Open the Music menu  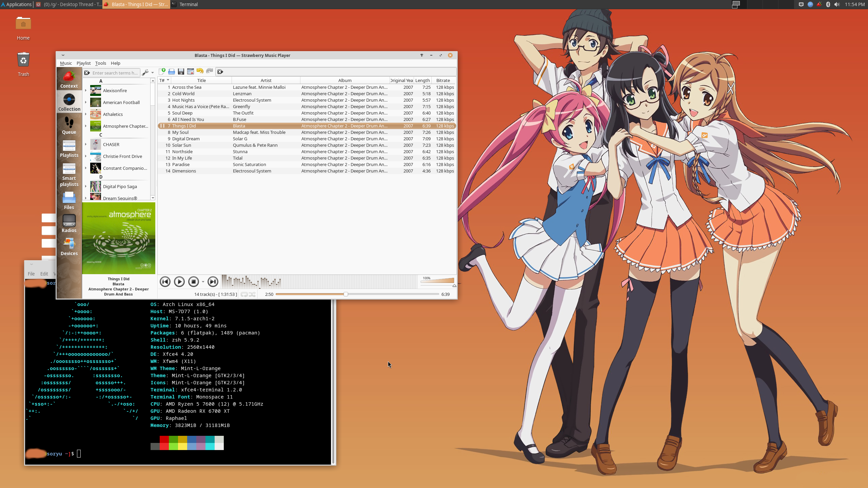click(x=66, y=63)
